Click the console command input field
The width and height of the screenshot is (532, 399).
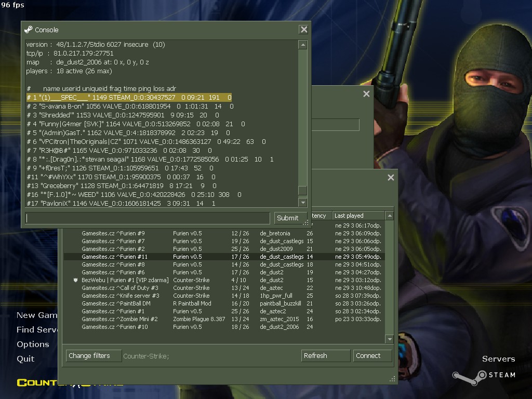click(148, 218)
